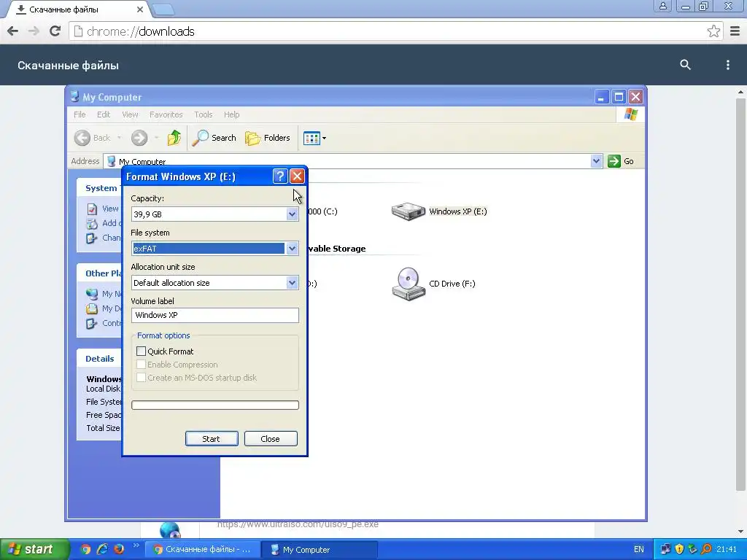Select Windows XP (E:) drive icon
The image size is (747, 560).
tap(409, 211)
